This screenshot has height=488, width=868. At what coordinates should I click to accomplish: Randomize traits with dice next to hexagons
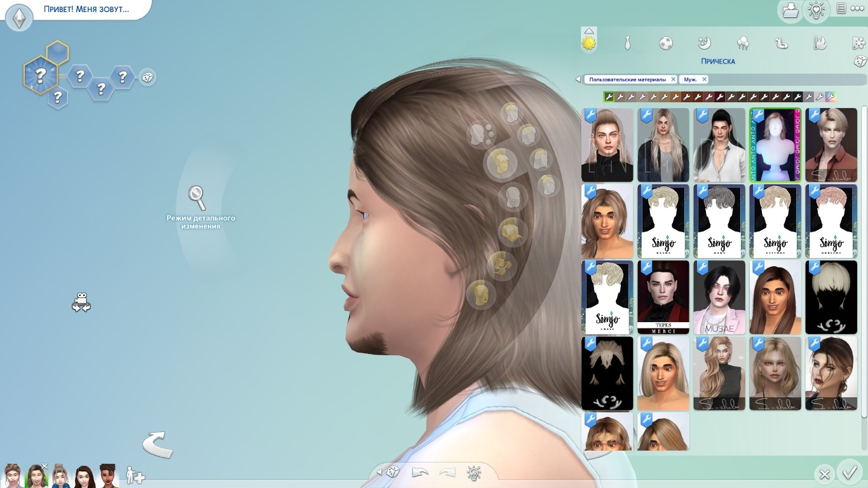(x=147, y=78)
